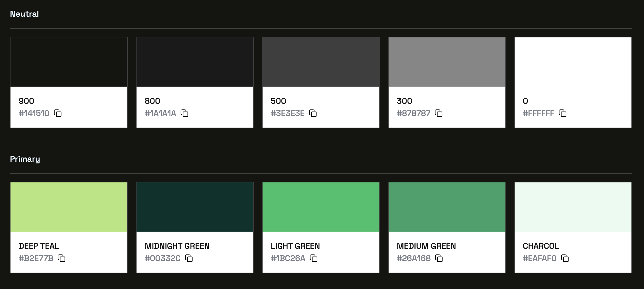This screenshot has height=289, width=644.
Task: Pick the Light Green color swatch
Action: pos(321,207)
